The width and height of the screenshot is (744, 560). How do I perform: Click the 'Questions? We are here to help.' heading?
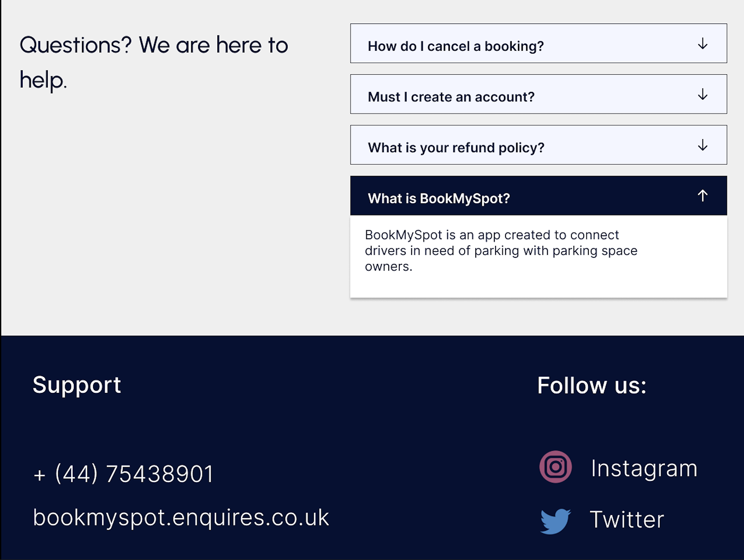tap(153, 62)
